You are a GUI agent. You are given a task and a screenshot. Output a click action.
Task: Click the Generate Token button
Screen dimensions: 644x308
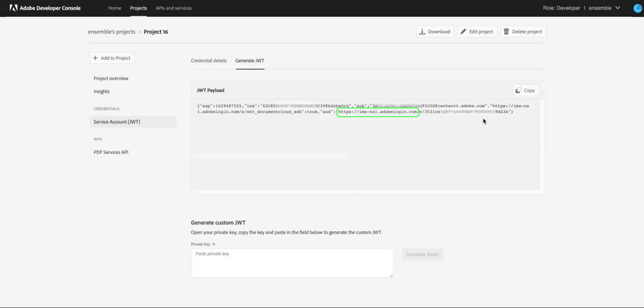(423, 254)
